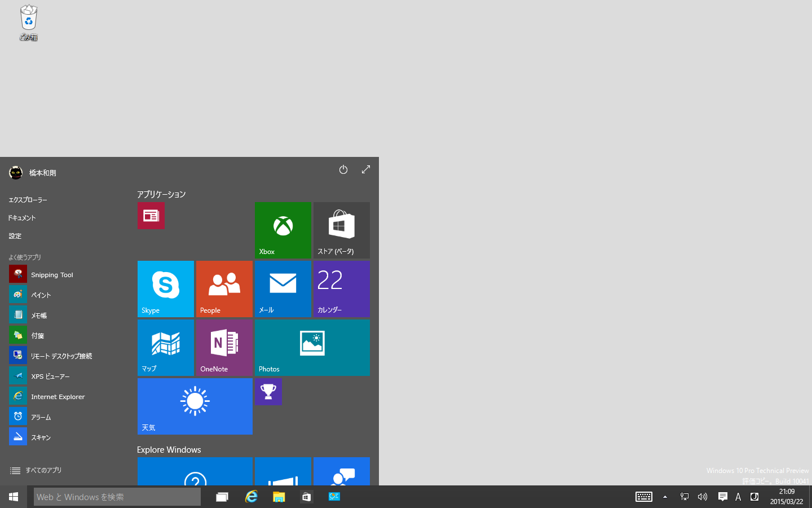Viewport: 812px width, 508px height.
Task: Open 付箋 sticky notes app
Action: pos(68,335)
